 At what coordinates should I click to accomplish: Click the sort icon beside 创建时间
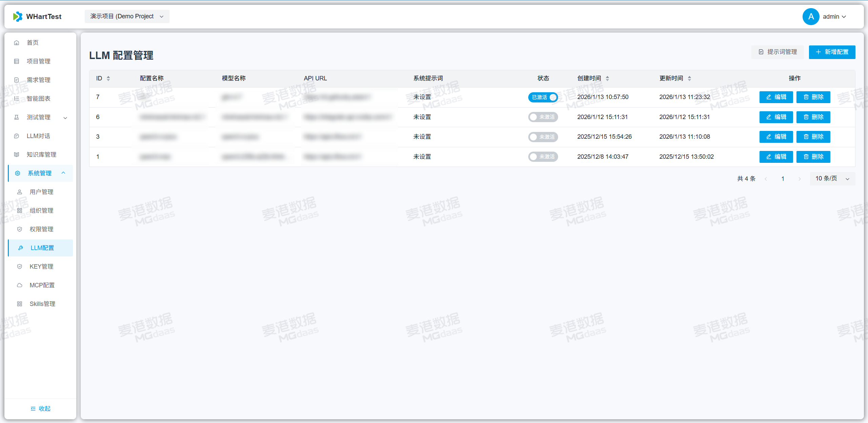pyautogui.click(x=607, y=78)
